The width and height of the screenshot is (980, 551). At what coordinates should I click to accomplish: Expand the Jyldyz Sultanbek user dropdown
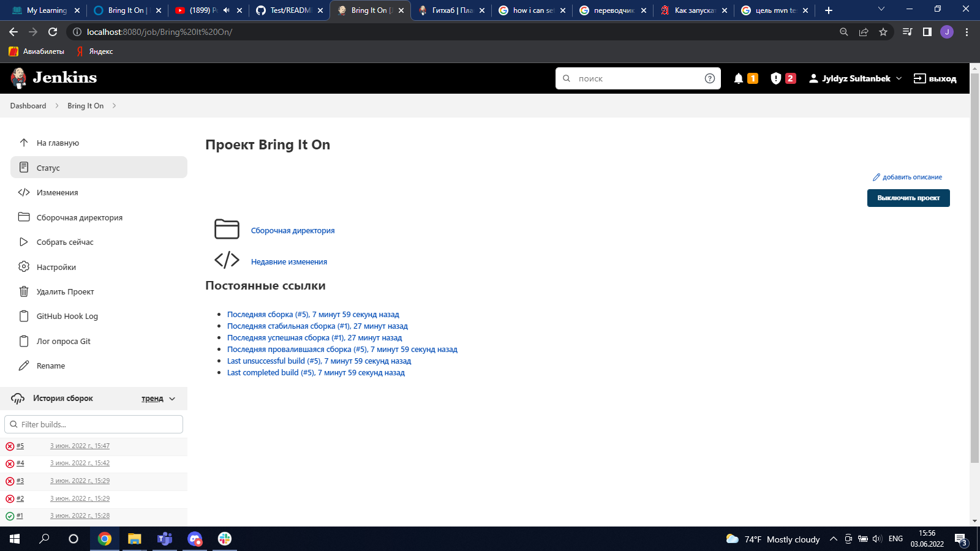(x=899, y=78)
